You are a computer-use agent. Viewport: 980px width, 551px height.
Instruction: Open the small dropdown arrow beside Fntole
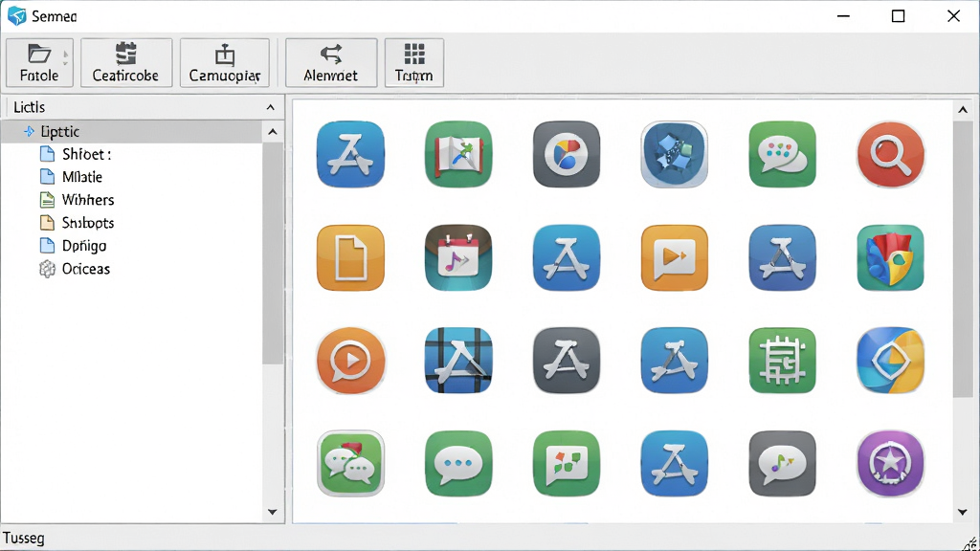coord(66,58)
